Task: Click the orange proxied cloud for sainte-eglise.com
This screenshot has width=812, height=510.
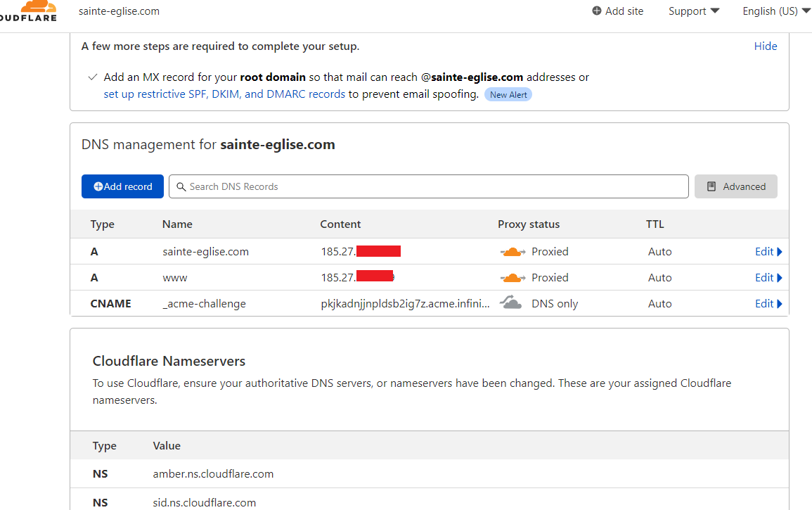Action: click(x=513, y=252)
